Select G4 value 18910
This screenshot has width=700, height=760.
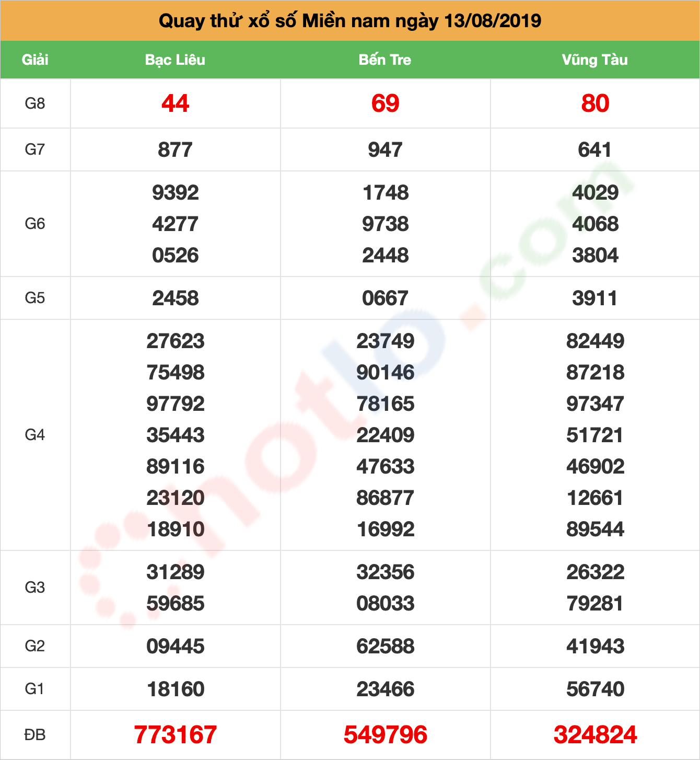click(x=175, y=529)
